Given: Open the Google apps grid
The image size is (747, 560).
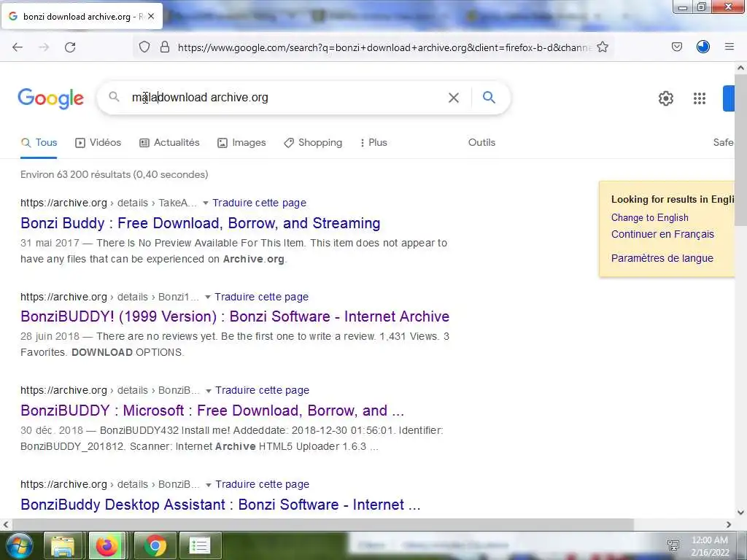Looking at the screenshot, I should click(x=700, y=98).
